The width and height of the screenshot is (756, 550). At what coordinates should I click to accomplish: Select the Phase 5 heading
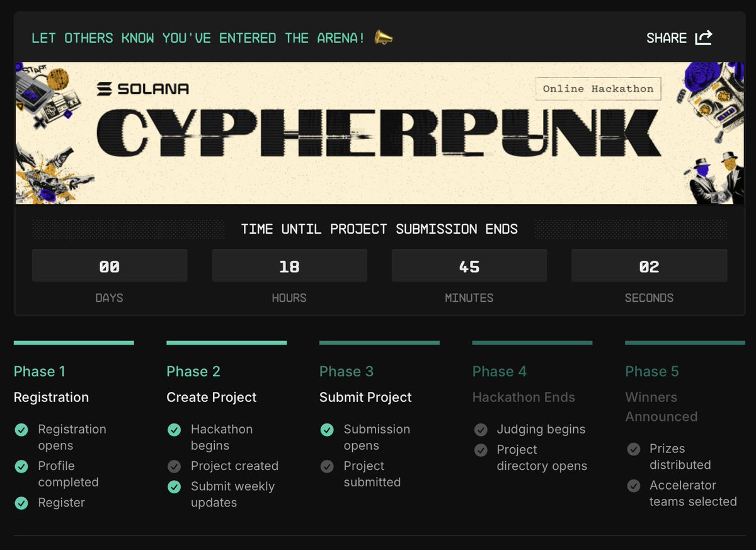tap(652, 372)
